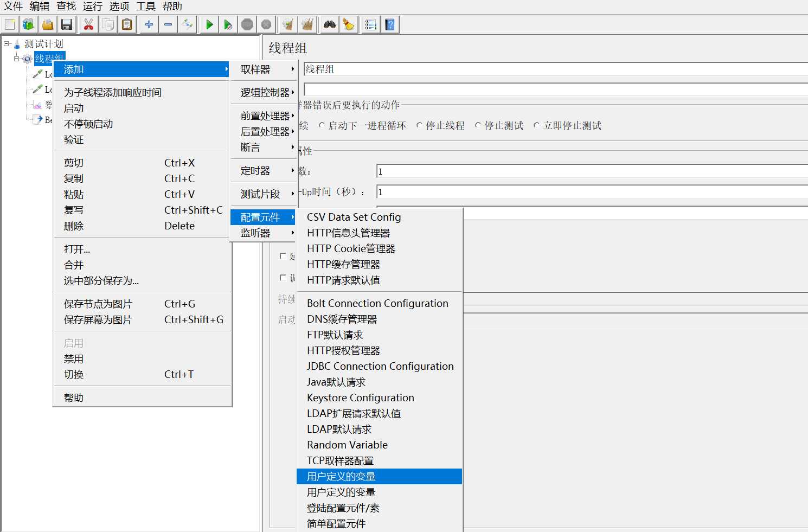Image resolution: width=808 pixels, height=532 pixels.
Task: Click the Open file folder icon
Action: (48, 24)
